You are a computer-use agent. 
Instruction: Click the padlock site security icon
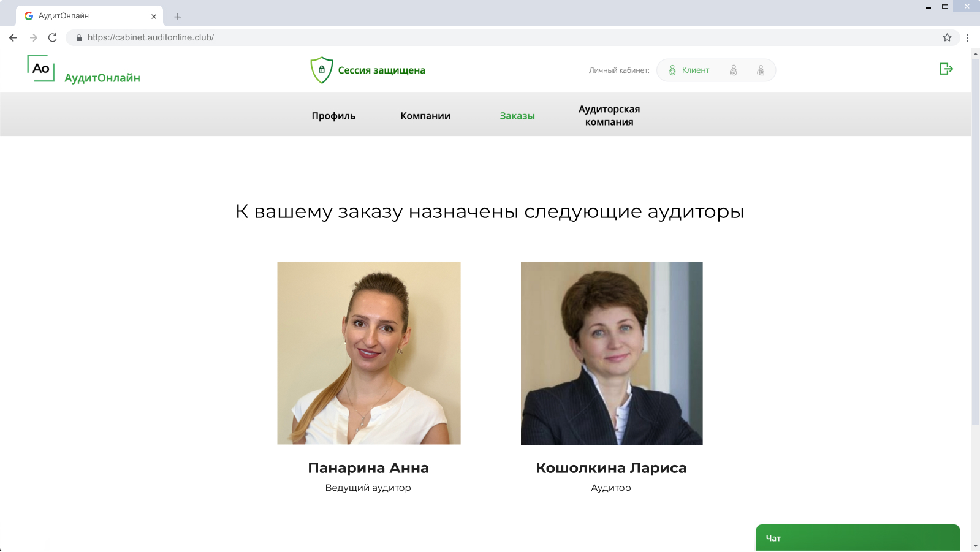pyautogui.click(x=79, y=37)
